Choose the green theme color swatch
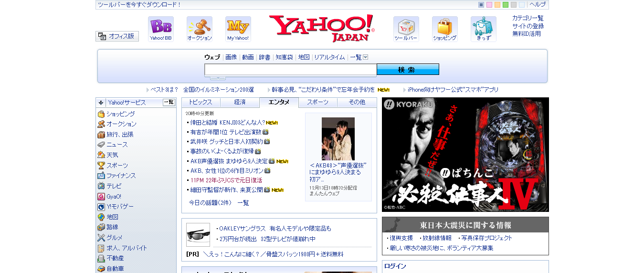This screenshot has height=273, width=644. (x=506, y=5)
